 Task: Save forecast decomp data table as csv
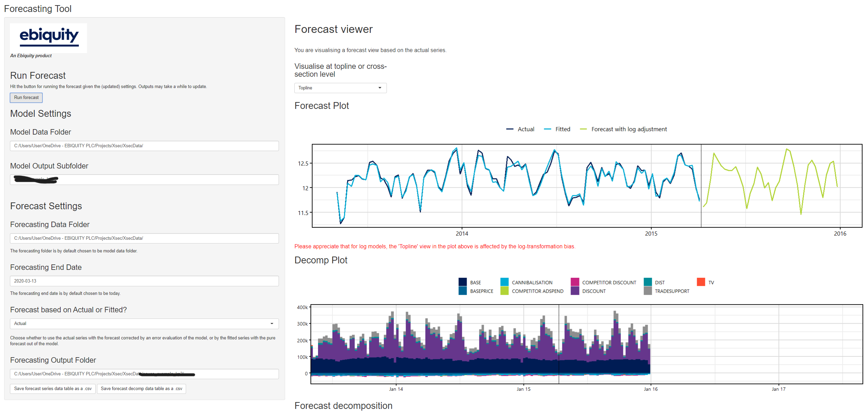coord(141,389)
